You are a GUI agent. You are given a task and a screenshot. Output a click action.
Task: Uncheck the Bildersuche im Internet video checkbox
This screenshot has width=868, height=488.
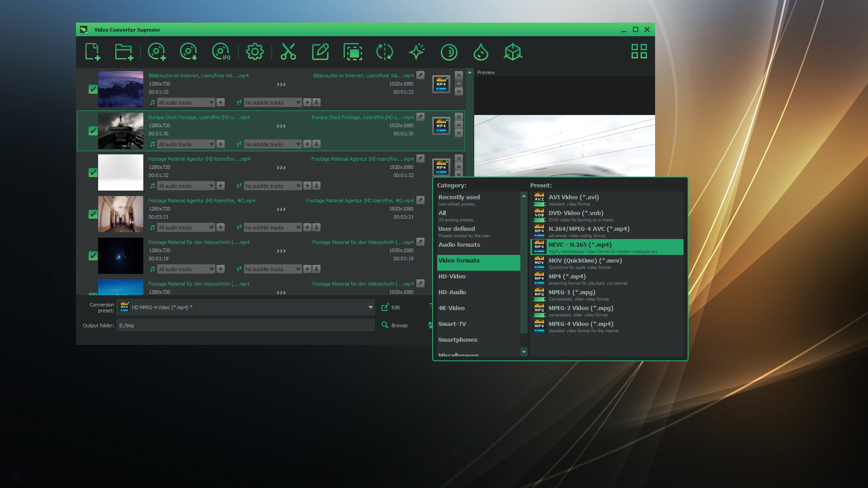point(93,89)
